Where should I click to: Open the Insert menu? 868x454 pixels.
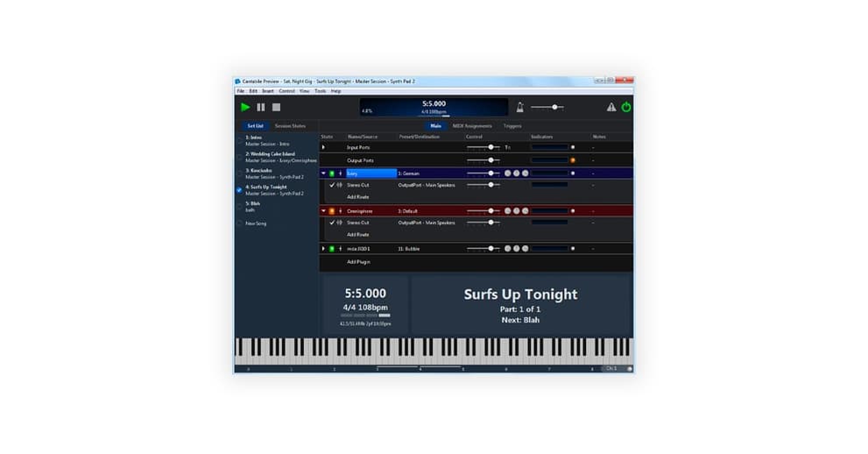pyautogui.click(x=268, y=91)
